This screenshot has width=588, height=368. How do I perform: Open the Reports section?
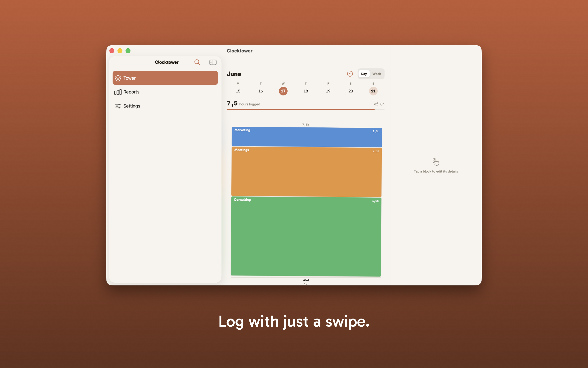click(x=165, y=92)
